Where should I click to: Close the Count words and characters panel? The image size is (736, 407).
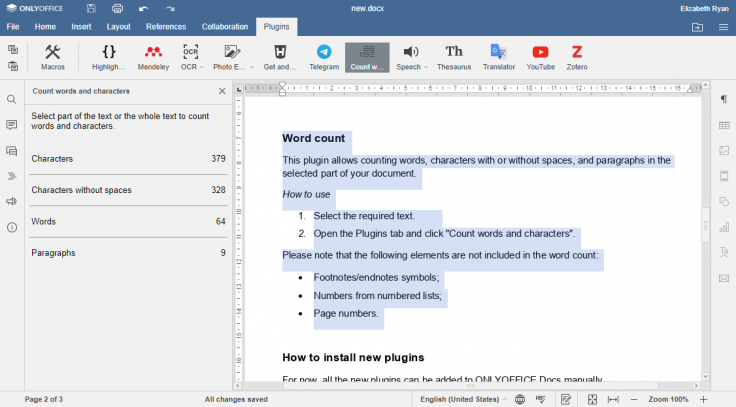pos(222,91)
